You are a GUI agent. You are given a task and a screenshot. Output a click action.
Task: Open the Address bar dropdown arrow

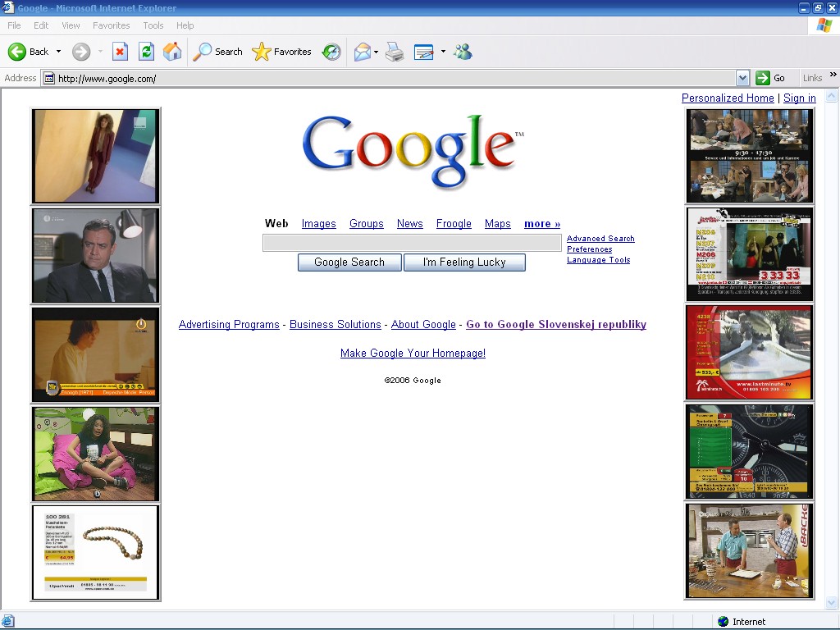(x=742, y=78)
